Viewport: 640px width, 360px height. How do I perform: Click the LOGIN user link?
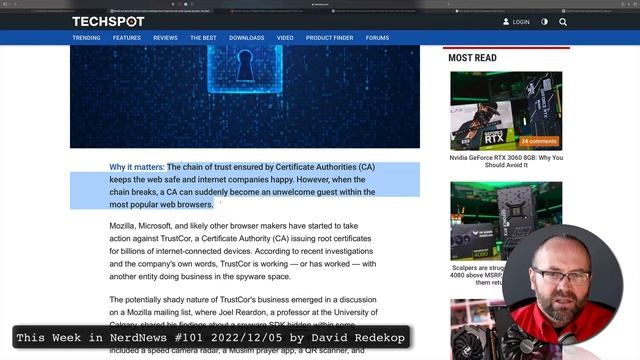(516, 22)
